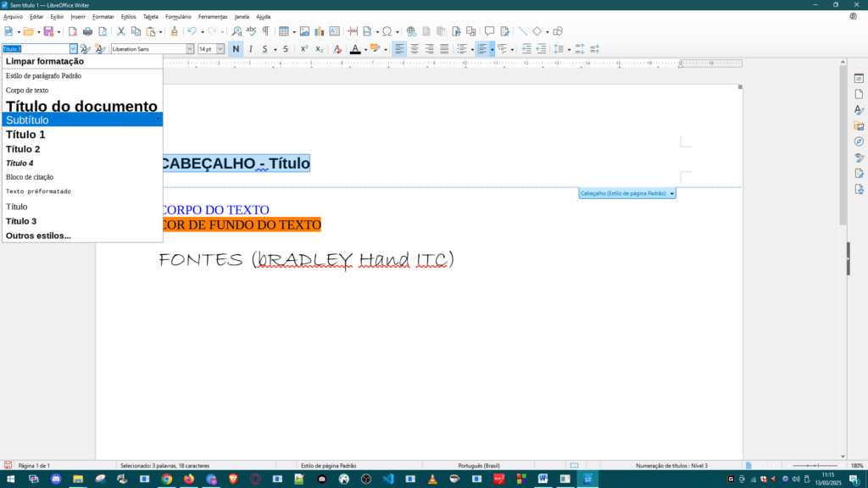Click Outros estilos... in style list
This screenshot has height=488, width=868.
pyautogui.click(x=38, y=236)
